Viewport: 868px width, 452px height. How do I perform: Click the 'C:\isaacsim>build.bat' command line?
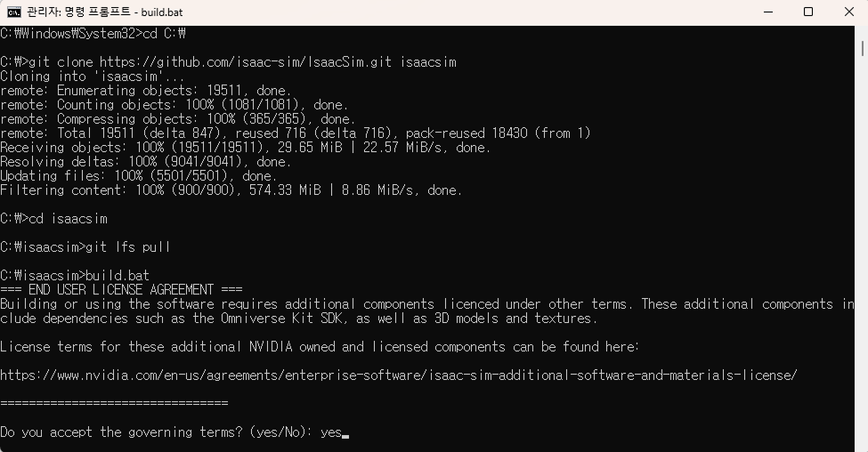(x=75, y=276)
